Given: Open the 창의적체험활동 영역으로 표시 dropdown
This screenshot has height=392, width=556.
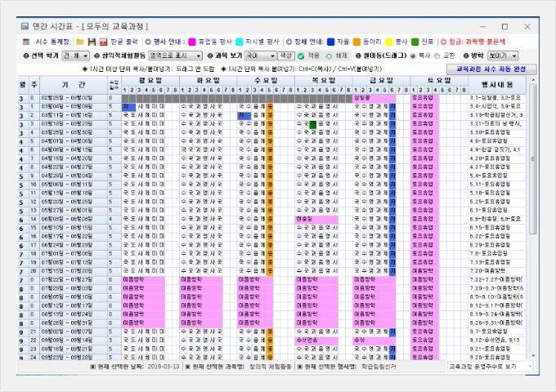Looking at the screenshot, I should 175,56.
